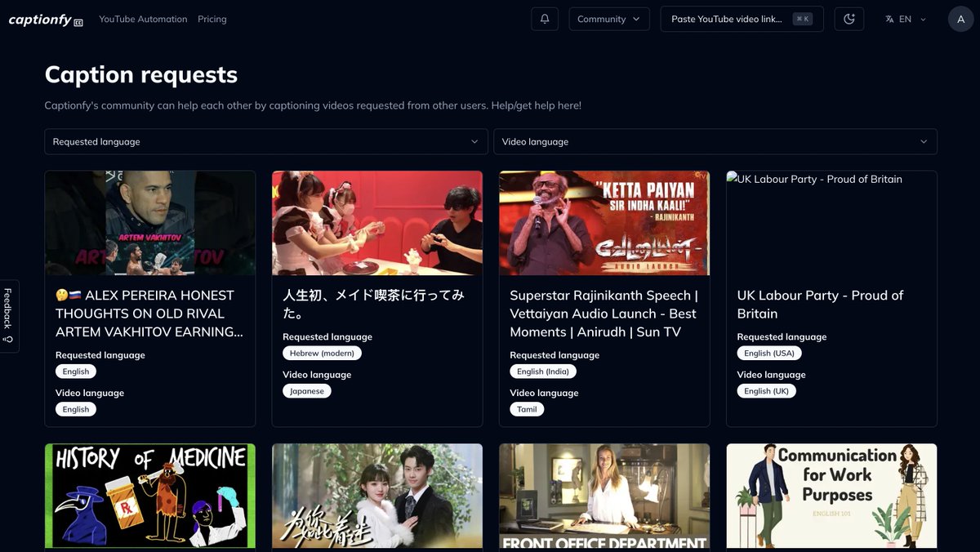Click the 'English (USA)' badge
Viewport: 980px width, 552px height.
769,353
